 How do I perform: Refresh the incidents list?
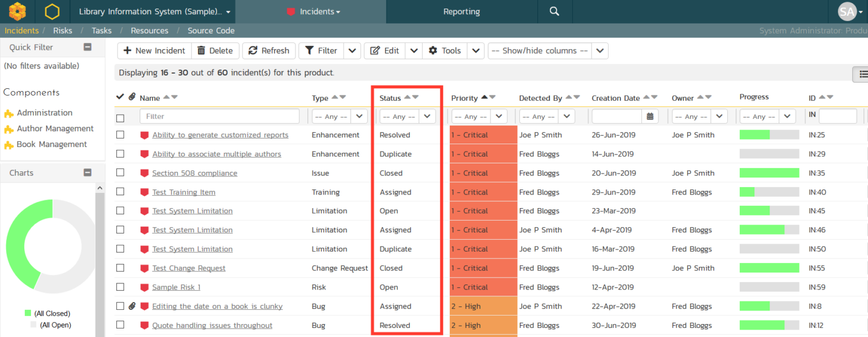[268, 50]
